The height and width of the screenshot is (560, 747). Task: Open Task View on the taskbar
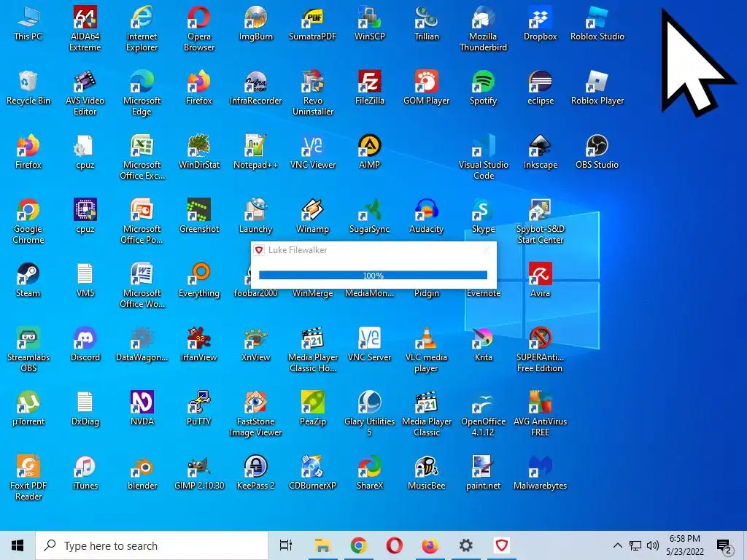286,545
